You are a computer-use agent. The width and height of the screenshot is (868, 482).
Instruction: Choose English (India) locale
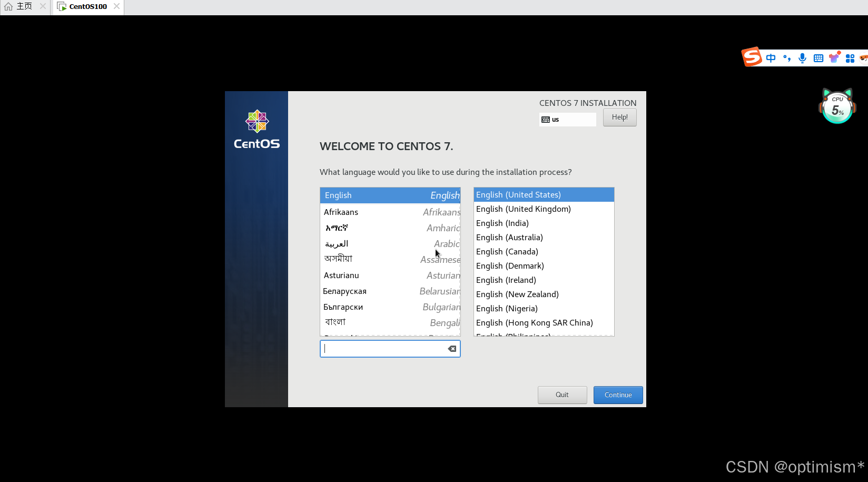click(x=544, y=223)
